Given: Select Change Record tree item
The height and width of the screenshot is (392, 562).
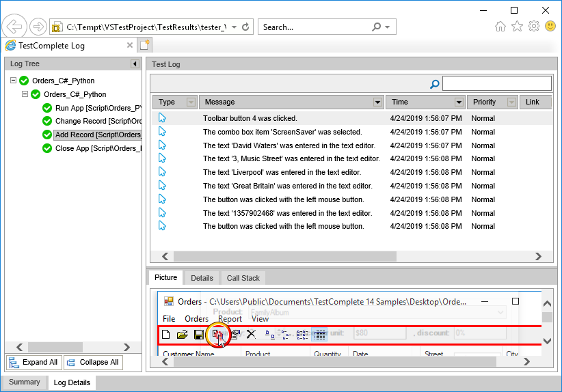Looking at the screenshot, I should click(x=98, y=121).
